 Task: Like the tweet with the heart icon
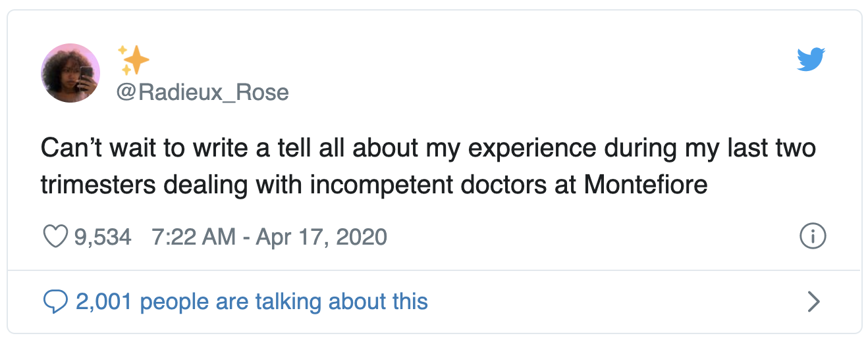[55, 237]
